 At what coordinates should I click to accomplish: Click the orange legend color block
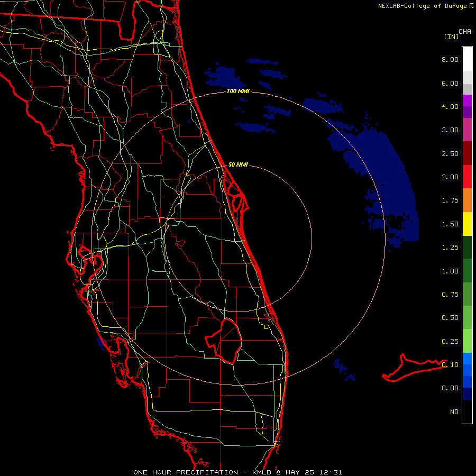pos(467,200)
